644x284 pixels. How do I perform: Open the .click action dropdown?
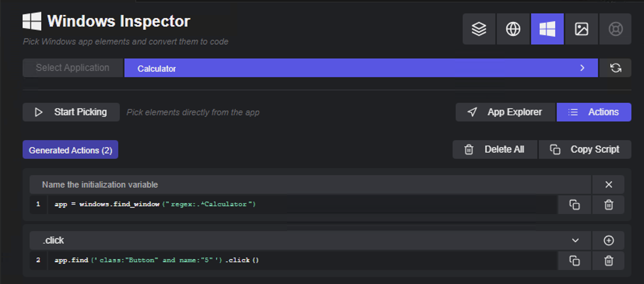[x=310, y=240]
